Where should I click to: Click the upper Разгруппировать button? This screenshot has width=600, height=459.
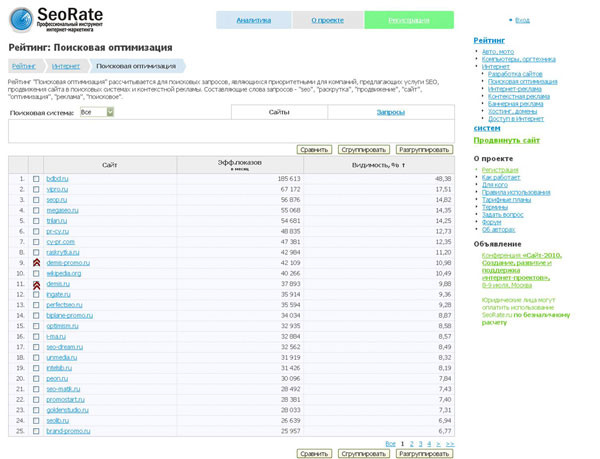coord(424,150)
